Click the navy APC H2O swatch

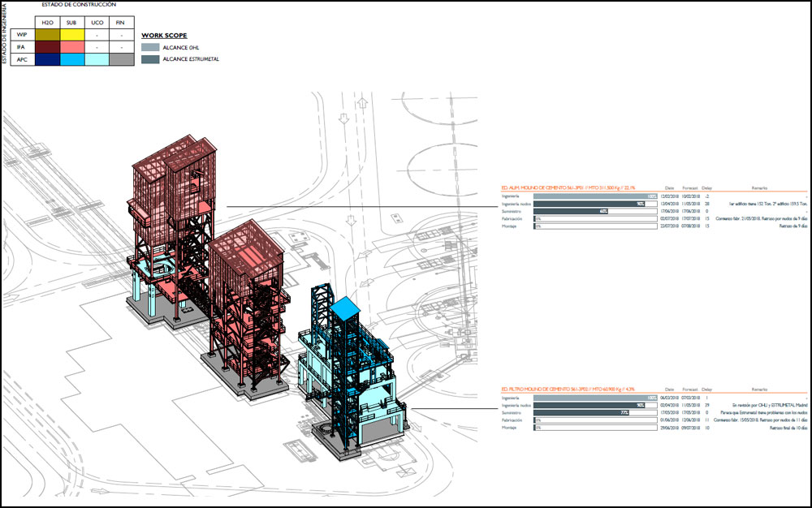point(46,59)
